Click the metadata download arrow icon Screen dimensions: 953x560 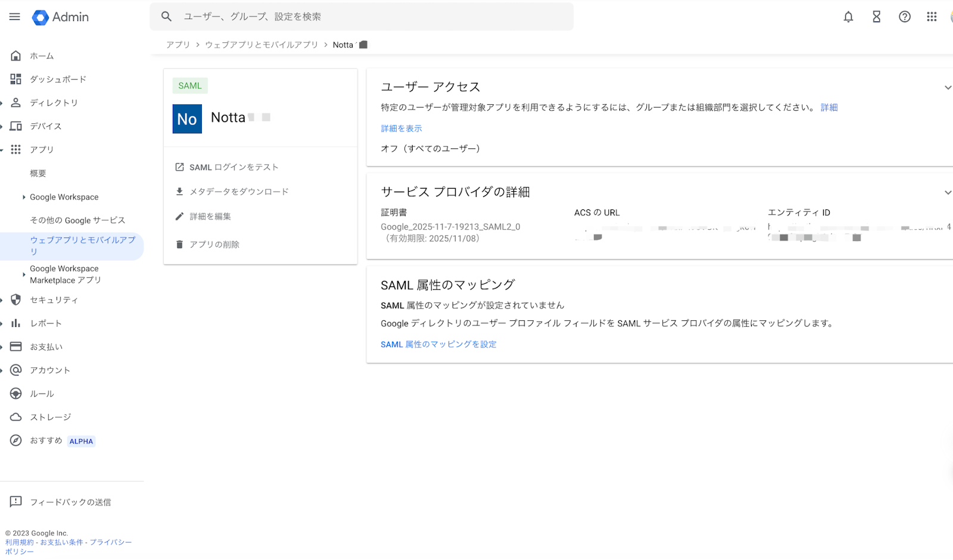point(179,192)
